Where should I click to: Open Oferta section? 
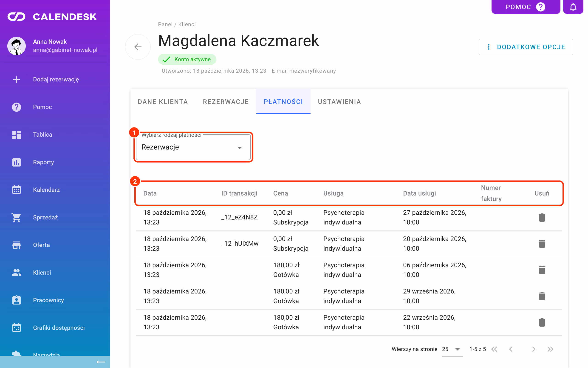pyautogui.click(x=55, y=245)
